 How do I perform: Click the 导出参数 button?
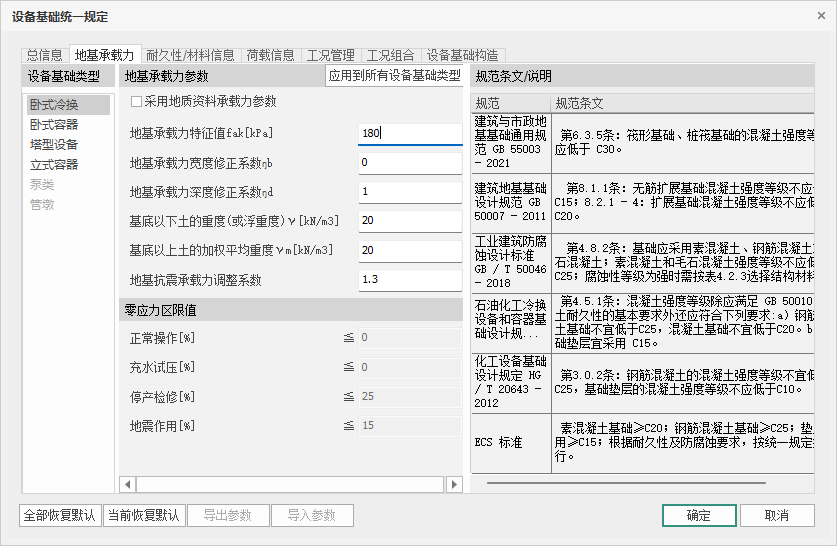[x=228, y=516]
